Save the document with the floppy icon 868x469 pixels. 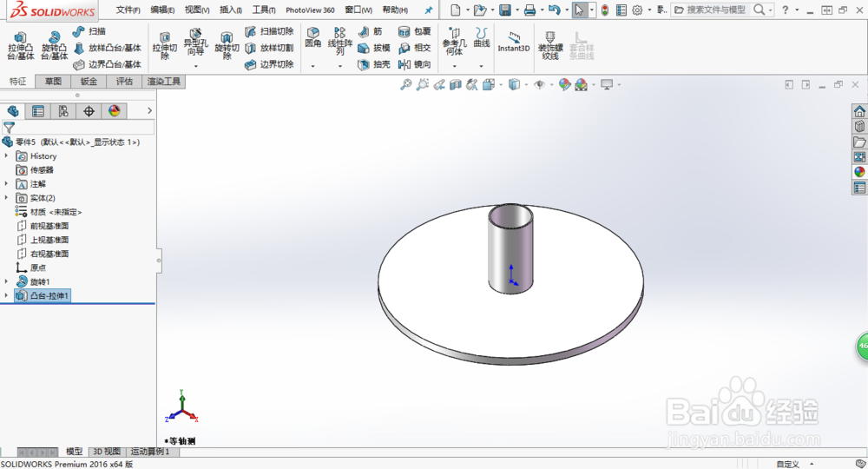click(505, 10)
